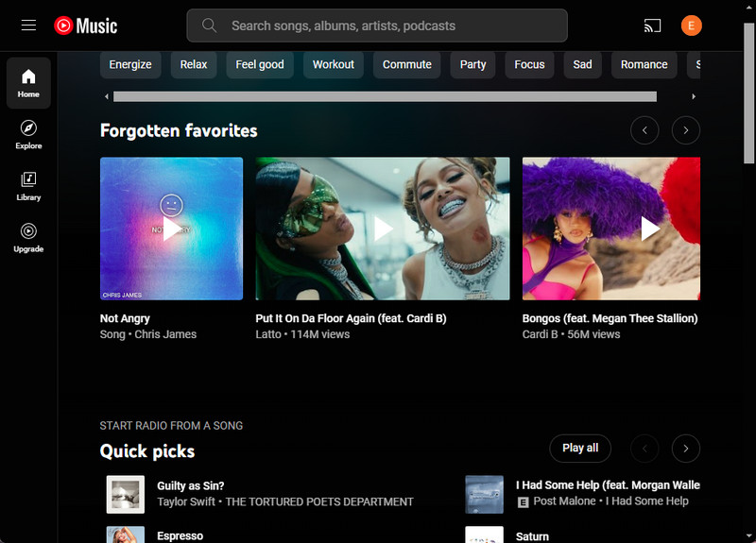The image size is (756, 543).
Task: Open the account avatar menu
Action: coord(691,25)
